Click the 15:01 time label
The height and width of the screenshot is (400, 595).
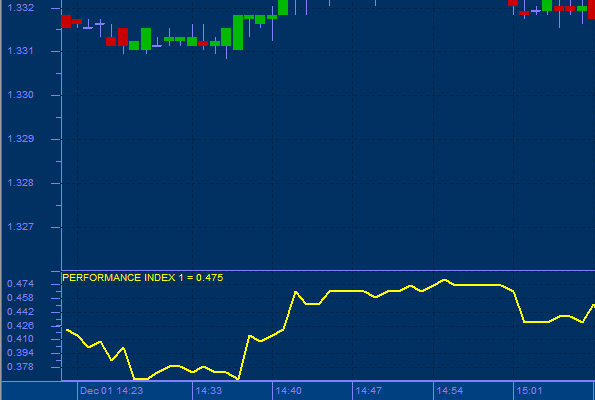tap(529, 391)
